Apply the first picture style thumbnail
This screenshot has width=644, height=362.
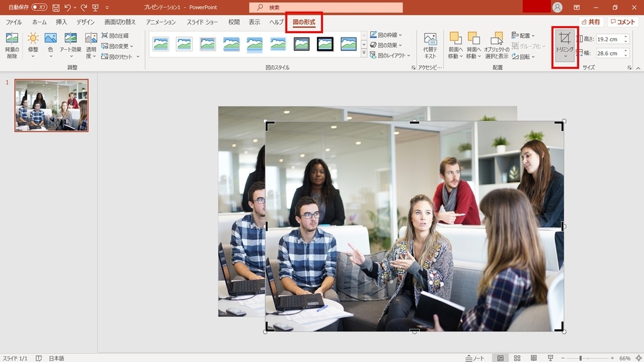(161, 44)
